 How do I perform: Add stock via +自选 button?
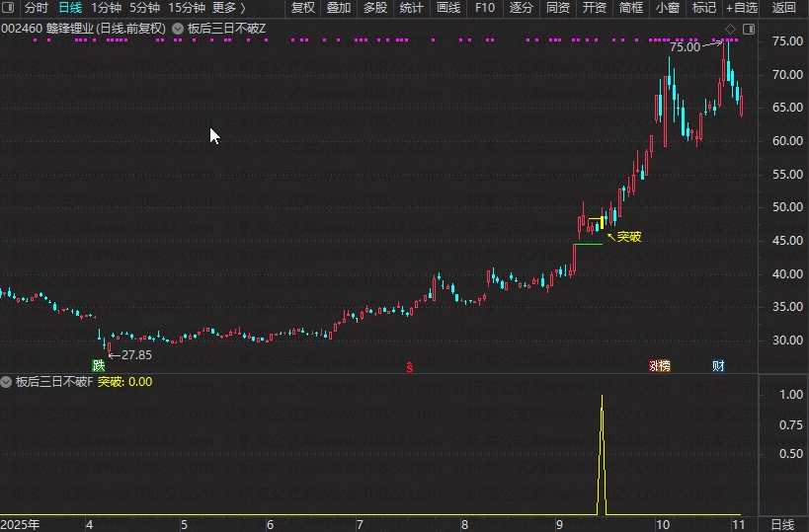pyautogui.click(x=742, y=8)
